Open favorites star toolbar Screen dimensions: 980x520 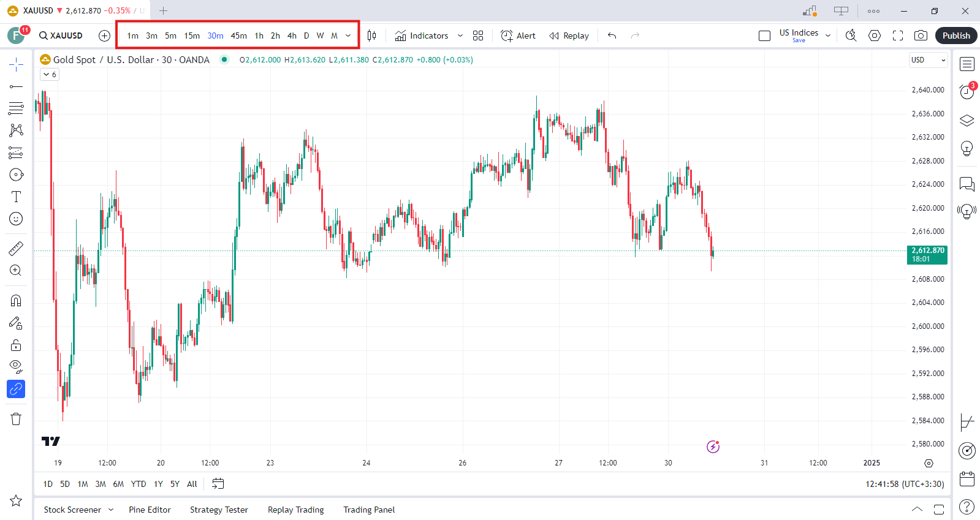pos(16,500)
